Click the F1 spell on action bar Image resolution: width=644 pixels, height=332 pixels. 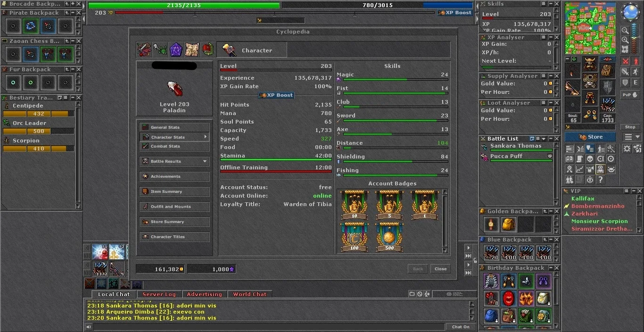pyautogui.click(x=100, y=252)
